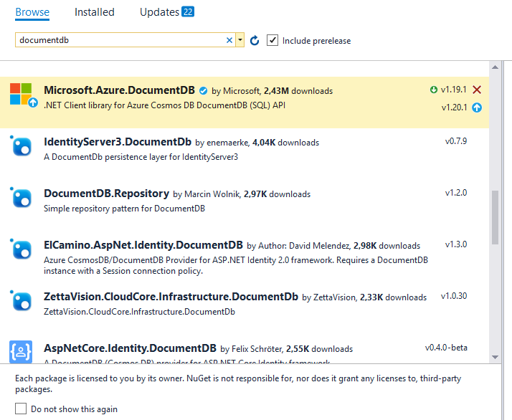Select IdentityServer3.DocumentDb package name
This screenshot has width=512, height=420.
coord(118,142)
